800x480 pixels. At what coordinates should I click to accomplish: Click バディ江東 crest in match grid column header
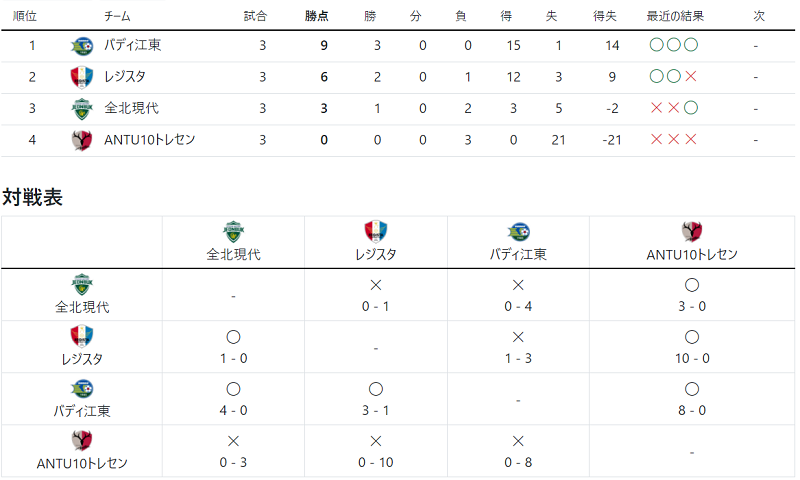click(x=518, y=232)
